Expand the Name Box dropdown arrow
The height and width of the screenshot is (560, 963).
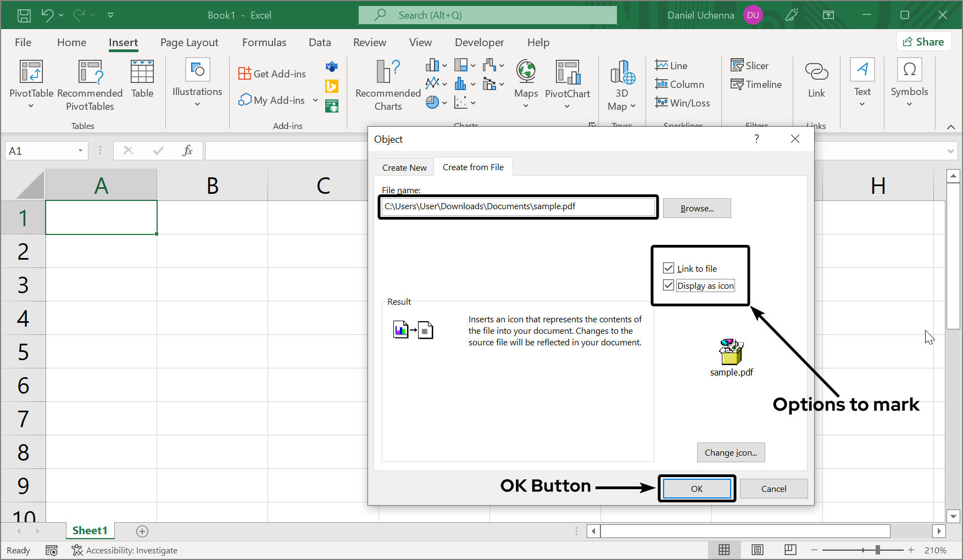(80, 151)
